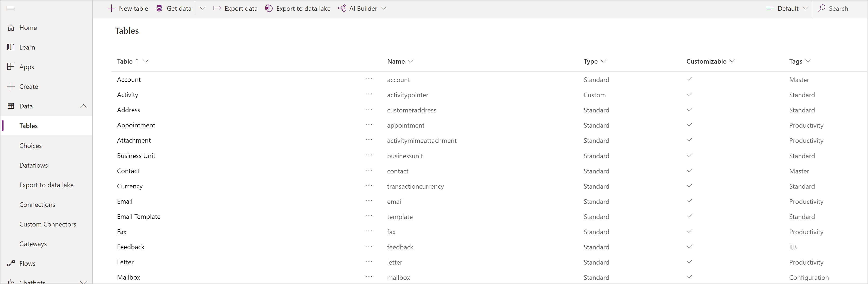Click the Dataflows sidebar icon
Image resolution: width=868 pixels, height=284 pixels.
(33, 165)
